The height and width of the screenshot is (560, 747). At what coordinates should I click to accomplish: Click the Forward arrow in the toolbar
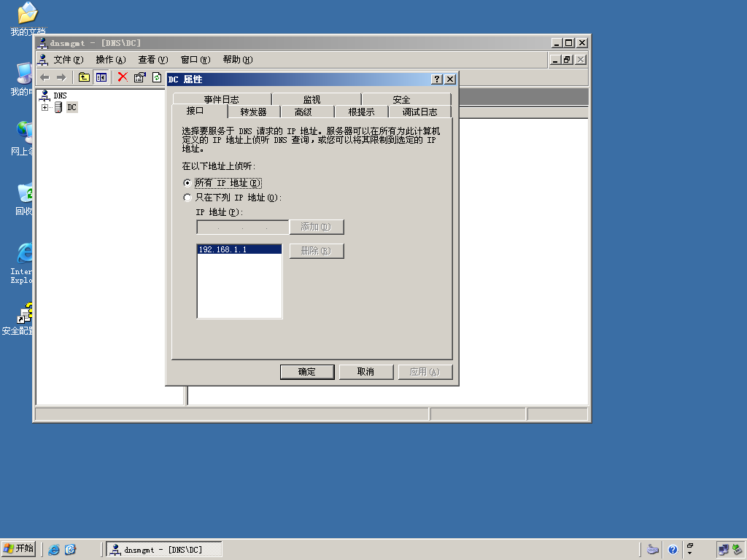(x=61, y=77)
